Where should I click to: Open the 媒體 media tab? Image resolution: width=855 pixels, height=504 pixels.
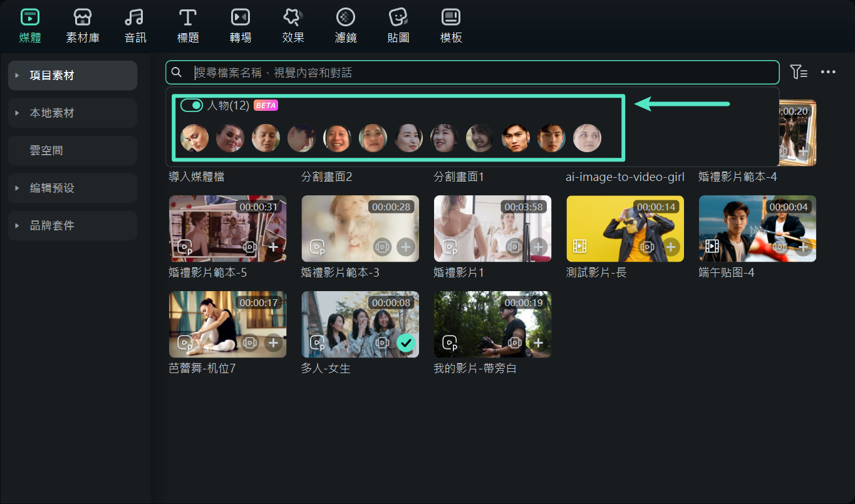30,26
